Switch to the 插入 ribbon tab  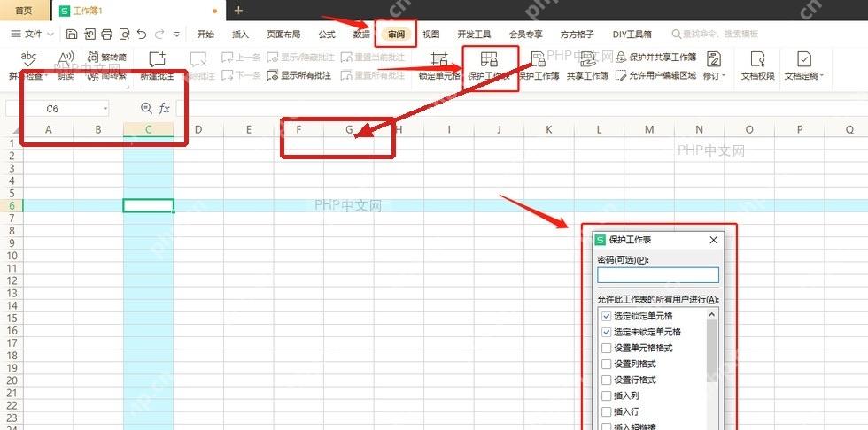tap(240, 35)
